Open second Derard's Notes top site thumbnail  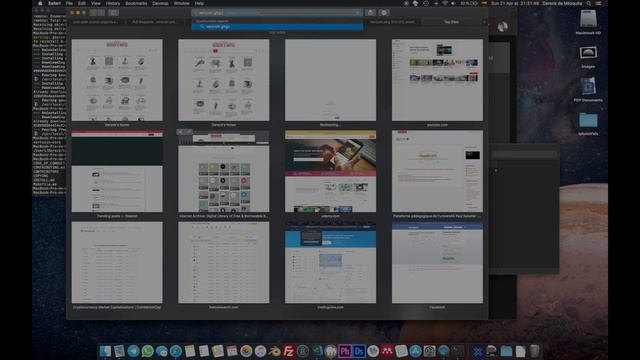[x=224, y=80]
